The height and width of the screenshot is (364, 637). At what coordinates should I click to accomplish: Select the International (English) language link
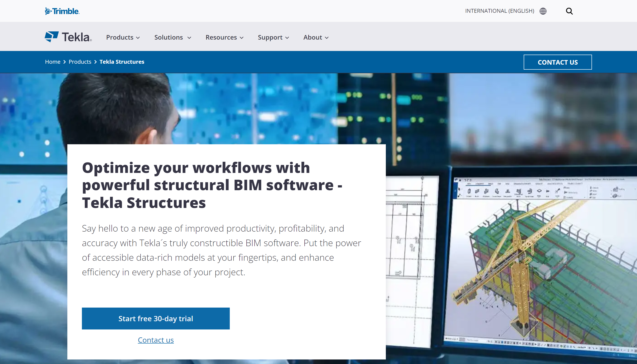coord(499,11)
